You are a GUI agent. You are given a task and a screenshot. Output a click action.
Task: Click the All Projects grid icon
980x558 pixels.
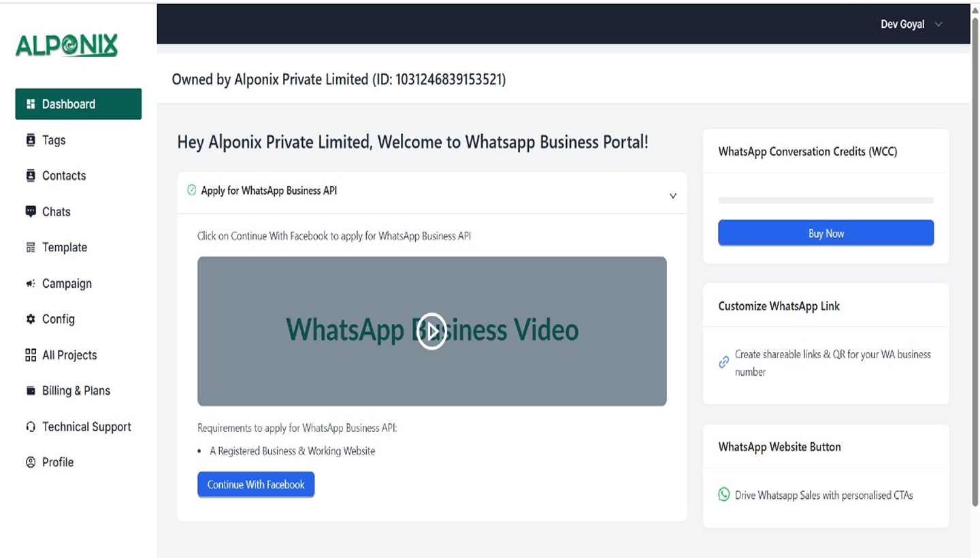[31, 355]
